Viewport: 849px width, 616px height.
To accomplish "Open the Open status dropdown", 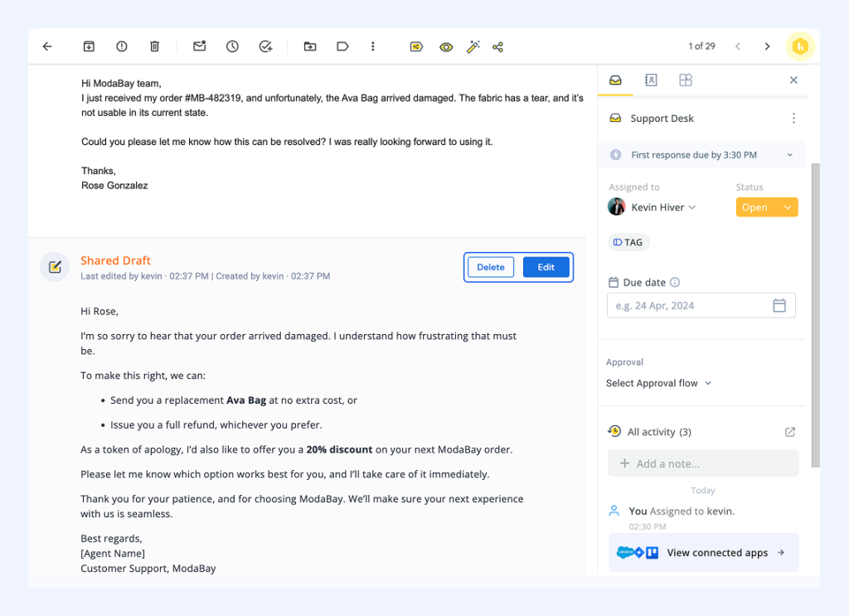I will (x=767, y=207).
